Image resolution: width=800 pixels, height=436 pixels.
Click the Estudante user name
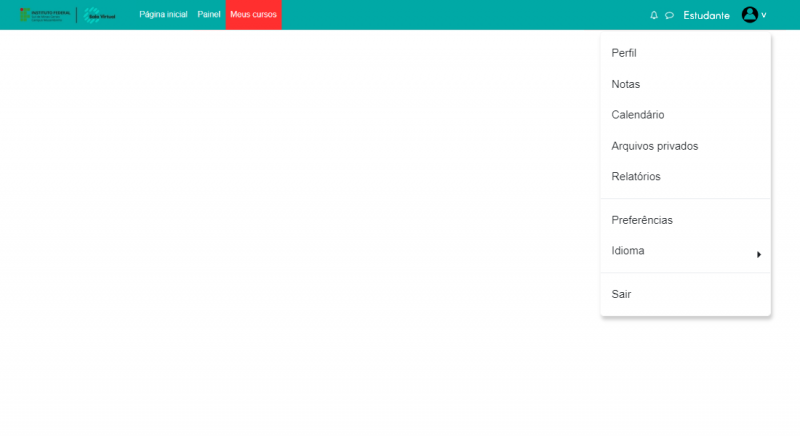pos(706,15)
